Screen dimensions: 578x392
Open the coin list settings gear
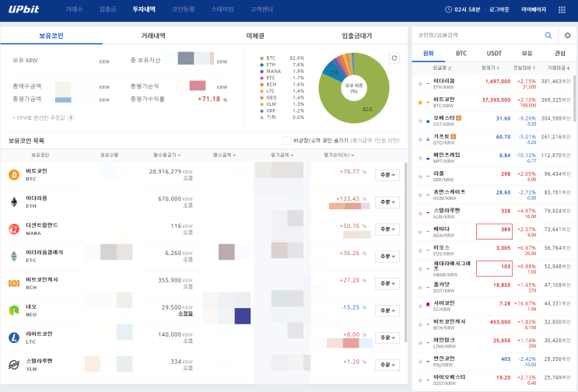point(568,35)
